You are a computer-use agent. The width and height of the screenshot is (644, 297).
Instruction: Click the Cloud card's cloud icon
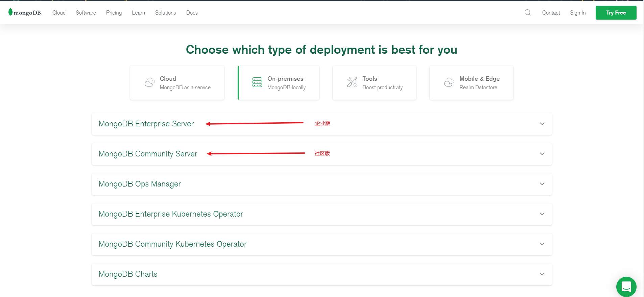150,82
